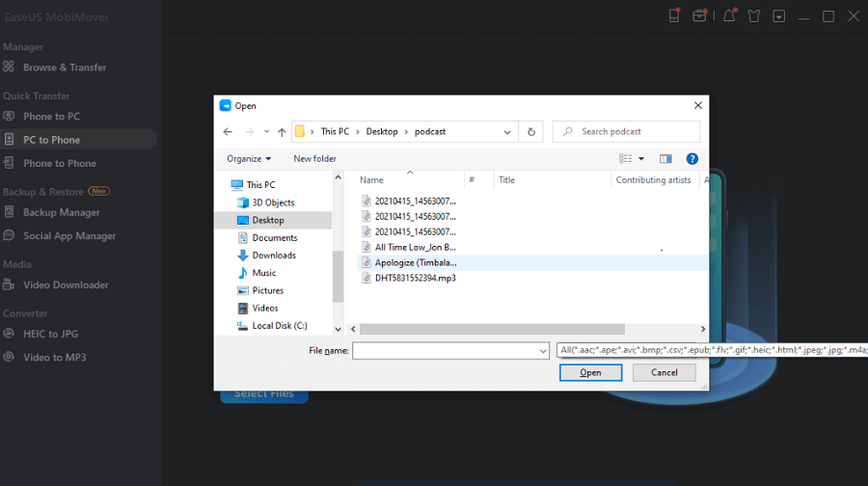Select DHT5831552394.mp3 file
This screenshot has width=868, height=486.
pos(409,278)
